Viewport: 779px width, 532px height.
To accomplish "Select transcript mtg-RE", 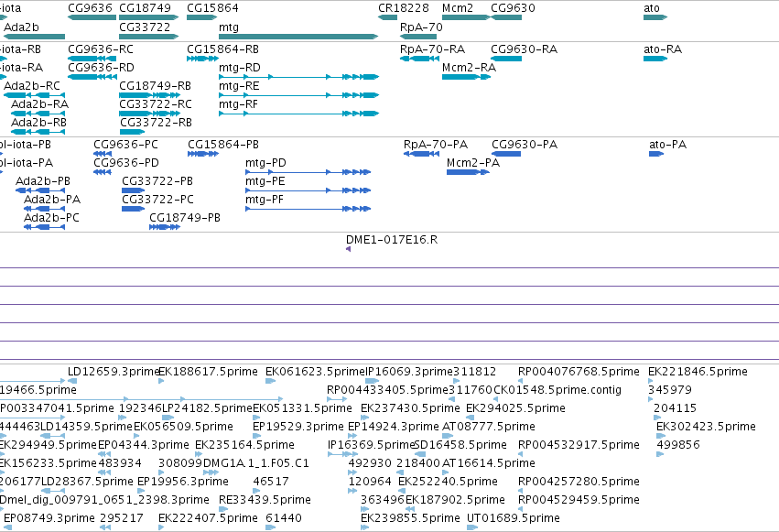I will click(298, 95).
